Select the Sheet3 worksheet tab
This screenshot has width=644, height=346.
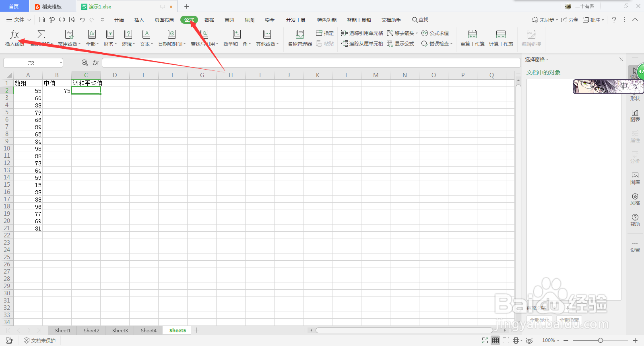[x=120, y=330]
